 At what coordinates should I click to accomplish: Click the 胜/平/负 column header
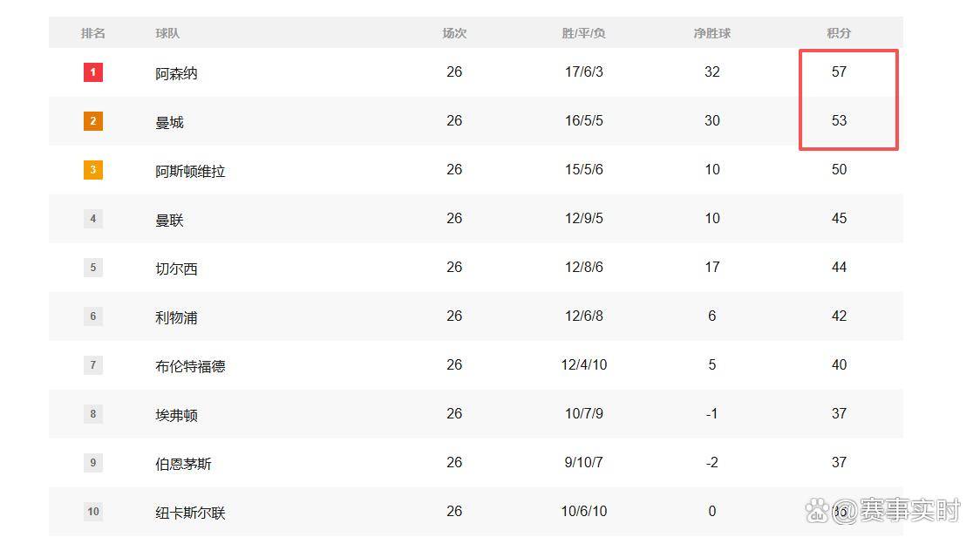click(x=583, y=33)
